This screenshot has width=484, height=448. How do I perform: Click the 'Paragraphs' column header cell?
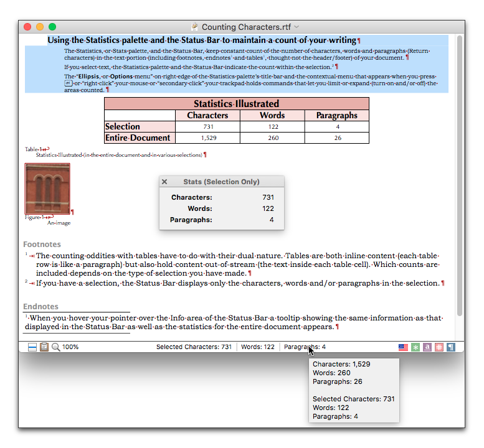pos(337,115)
